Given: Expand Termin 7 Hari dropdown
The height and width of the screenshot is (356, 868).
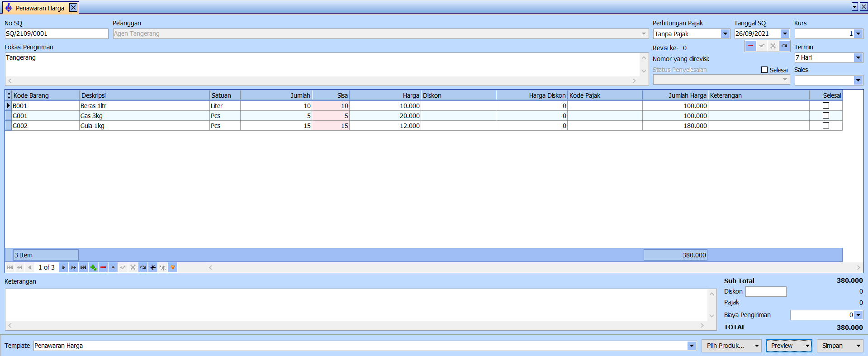Looking at the screenshot, I should [858, 58].
